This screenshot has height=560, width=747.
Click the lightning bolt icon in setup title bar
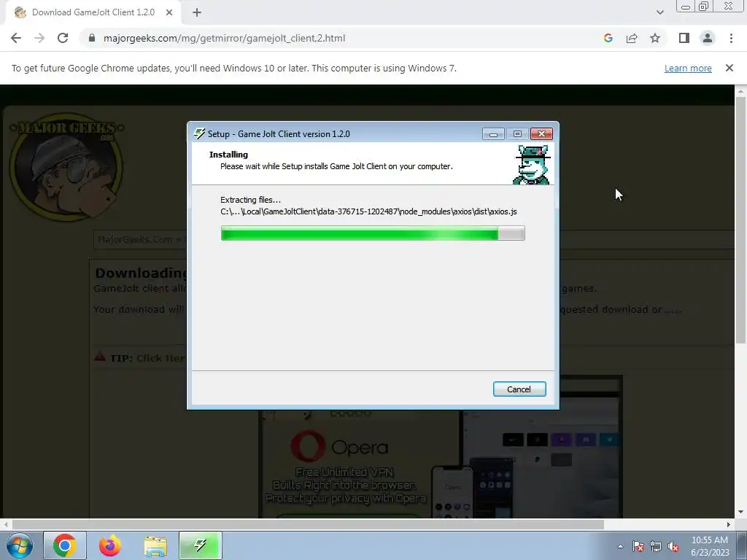point(200,134)
